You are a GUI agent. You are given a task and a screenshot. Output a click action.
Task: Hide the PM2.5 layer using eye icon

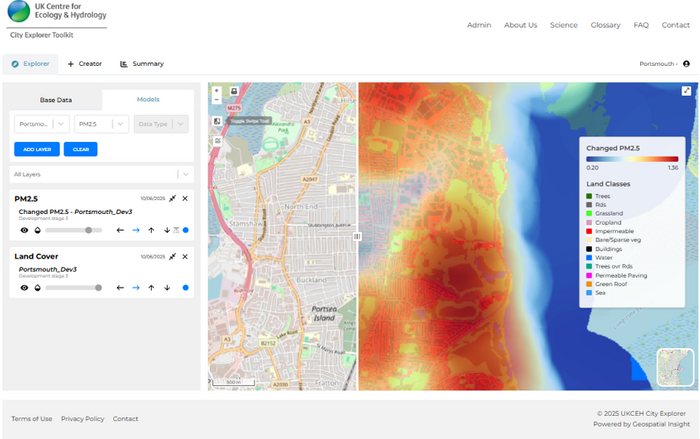click(x=22, y=230)
